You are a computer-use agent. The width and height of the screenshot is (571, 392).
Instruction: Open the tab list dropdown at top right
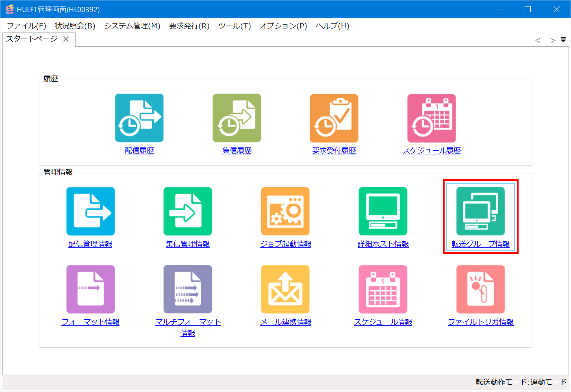pos(563,39)
